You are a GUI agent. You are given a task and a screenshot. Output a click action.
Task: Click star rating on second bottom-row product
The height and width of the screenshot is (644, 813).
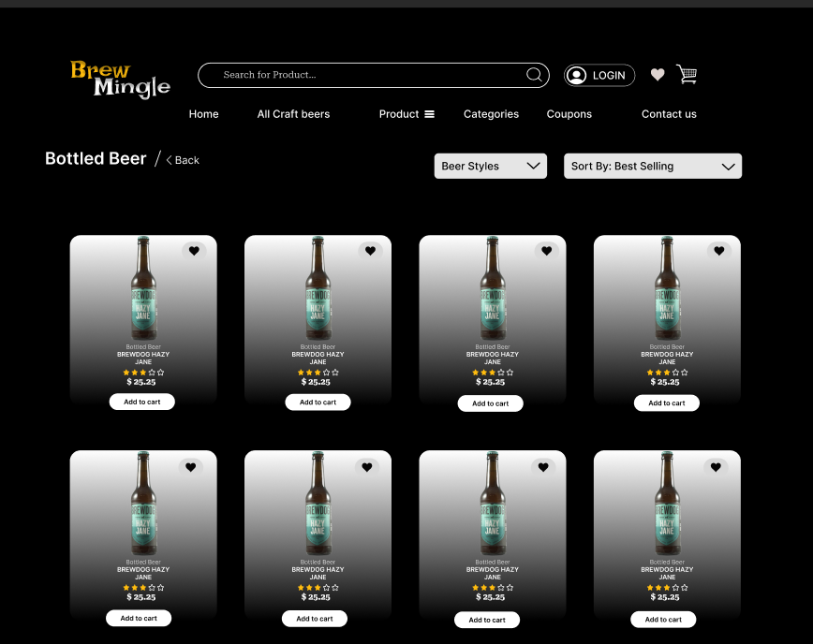(318, 588)
